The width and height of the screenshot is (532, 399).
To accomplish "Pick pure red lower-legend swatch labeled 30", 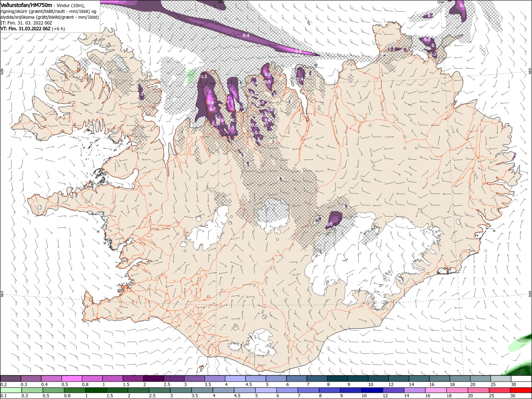I will pos(520,390).
